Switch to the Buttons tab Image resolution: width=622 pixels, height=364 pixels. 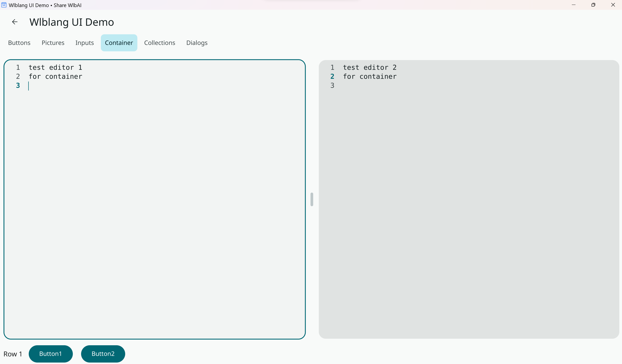(19, 43)
